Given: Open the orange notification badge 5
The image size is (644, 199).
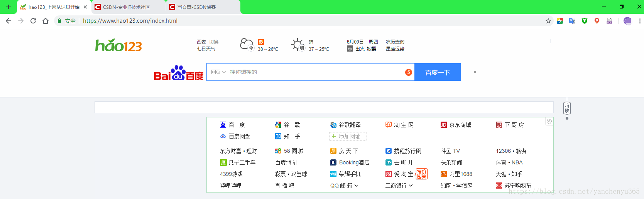Looking at the screenshot, I should point(409,72).
